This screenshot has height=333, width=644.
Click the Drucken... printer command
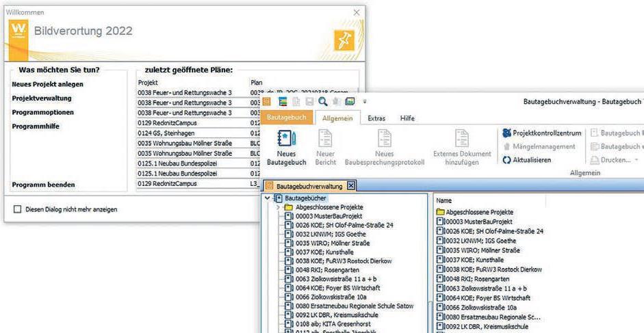(610, 160)
